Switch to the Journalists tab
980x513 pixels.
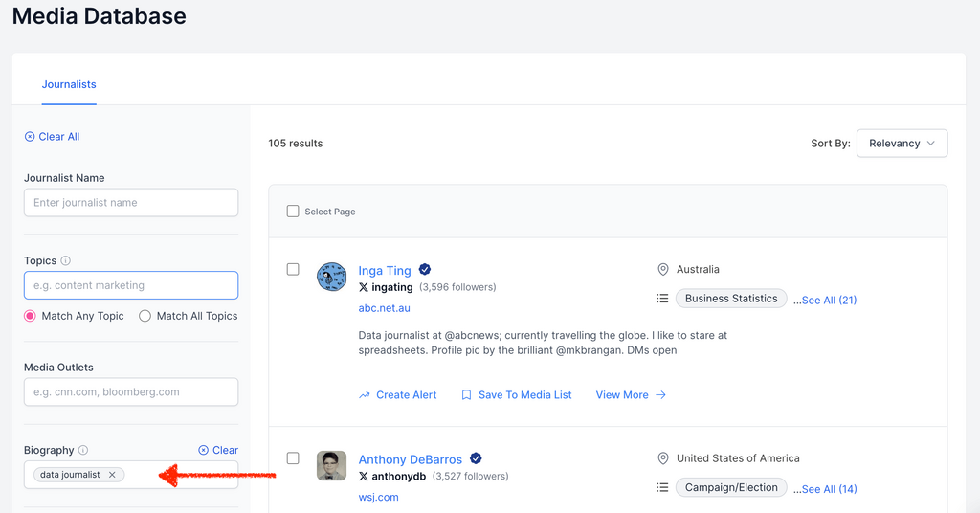click(x=69, y=84)
